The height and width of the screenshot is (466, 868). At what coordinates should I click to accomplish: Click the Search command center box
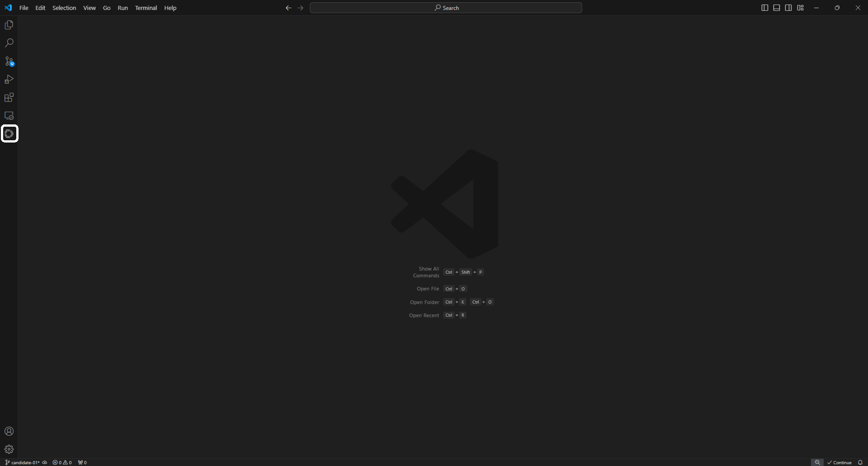[x=446, y=8]
